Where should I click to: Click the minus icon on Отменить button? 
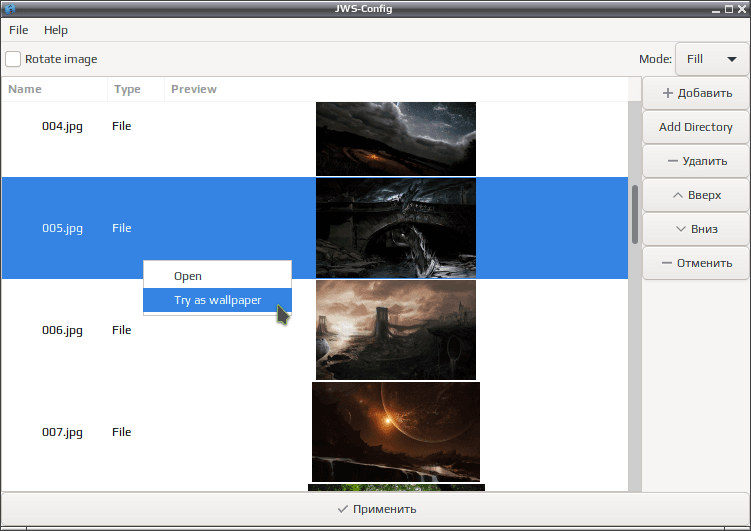[667, 263]
